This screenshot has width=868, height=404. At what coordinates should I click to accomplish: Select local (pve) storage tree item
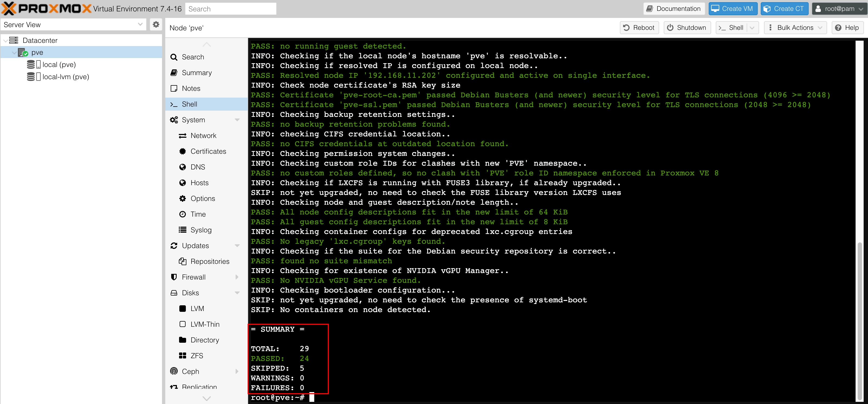click(59, 64)
